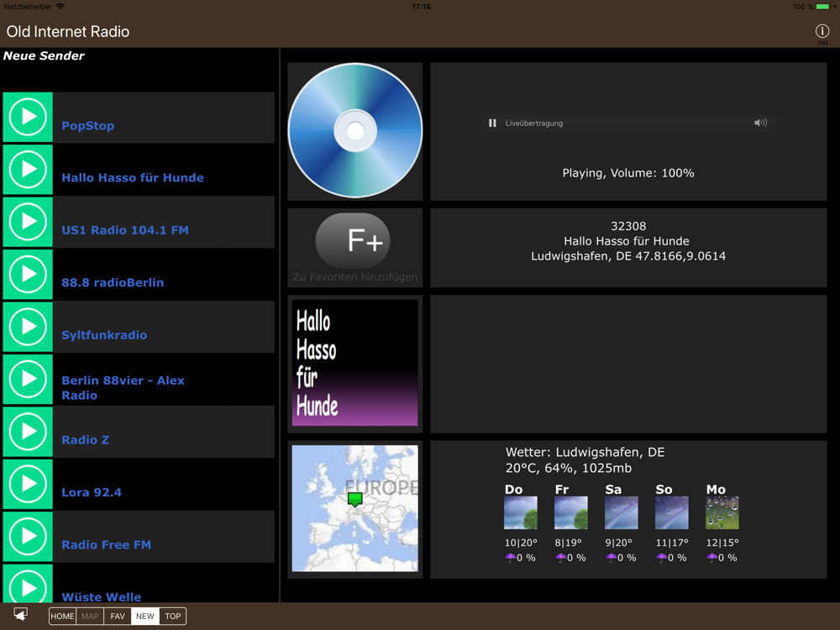Select Radio Free FM station name

click(x=106, y=545)
